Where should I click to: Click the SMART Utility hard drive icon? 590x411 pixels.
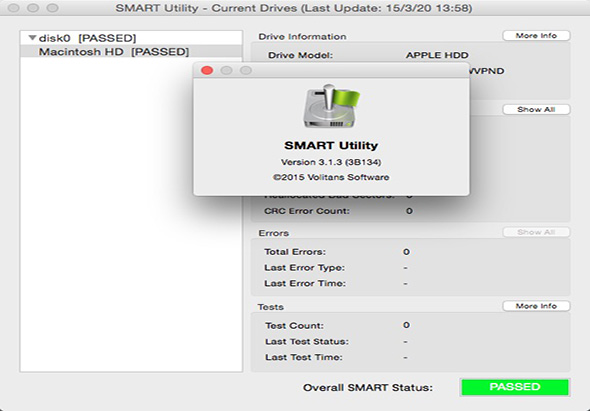(331, 107)
